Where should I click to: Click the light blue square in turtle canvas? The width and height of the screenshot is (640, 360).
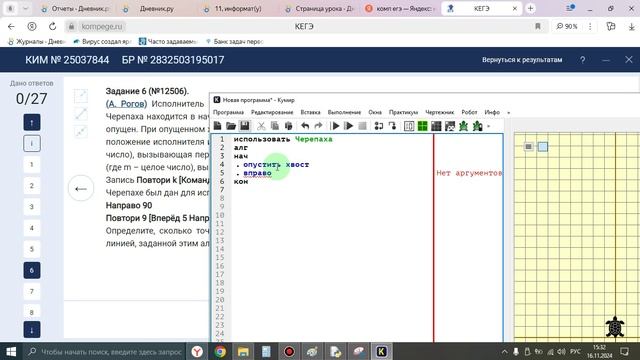coord(543,147)
